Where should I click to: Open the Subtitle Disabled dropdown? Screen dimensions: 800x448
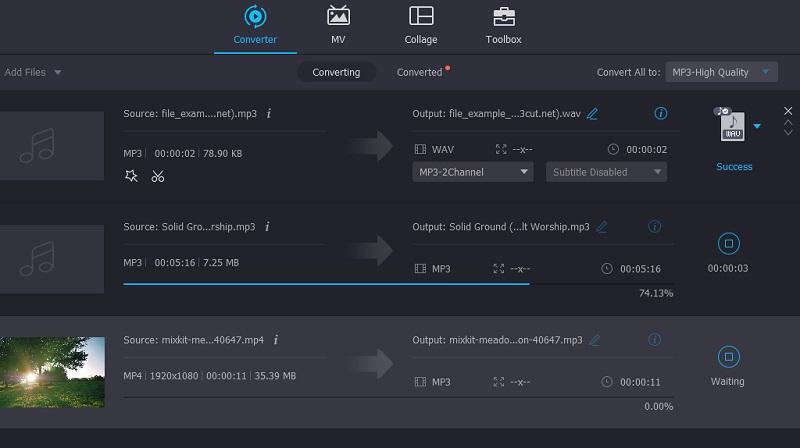click(608, 172)
